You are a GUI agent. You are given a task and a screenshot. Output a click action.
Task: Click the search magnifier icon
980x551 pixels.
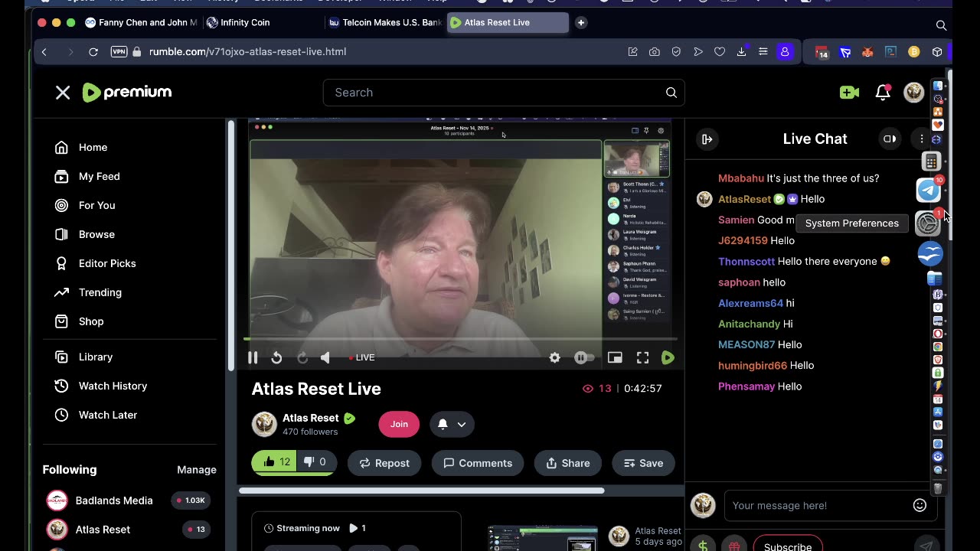coord(671,93)
